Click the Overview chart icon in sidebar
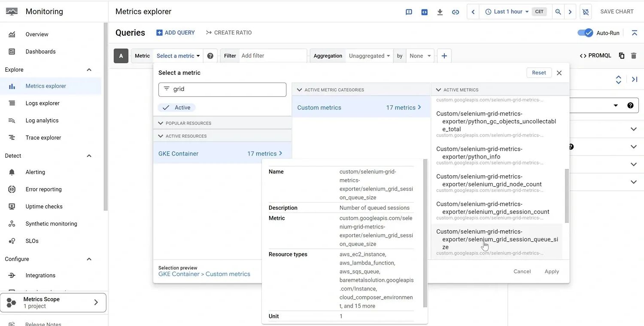644x326 pixels. pos(12,34)
